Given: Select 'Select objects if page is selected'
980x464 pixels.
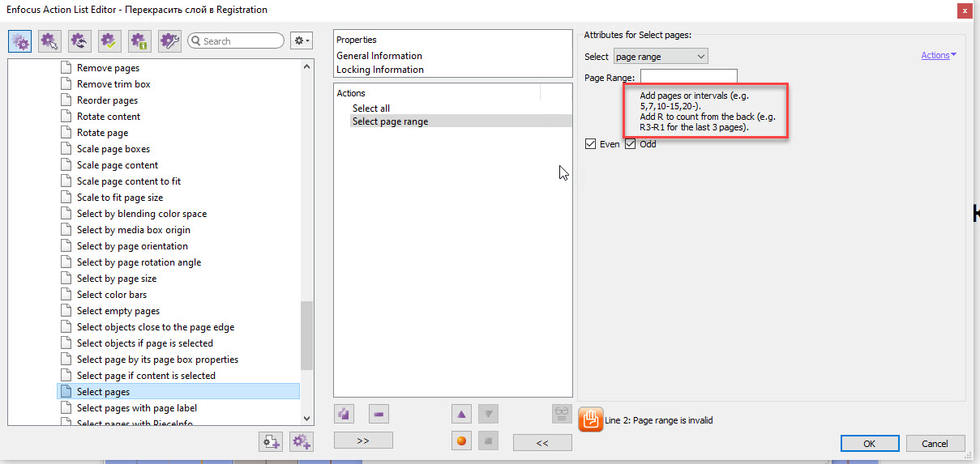Looking at the screenshot, I should tap(145, 343).
